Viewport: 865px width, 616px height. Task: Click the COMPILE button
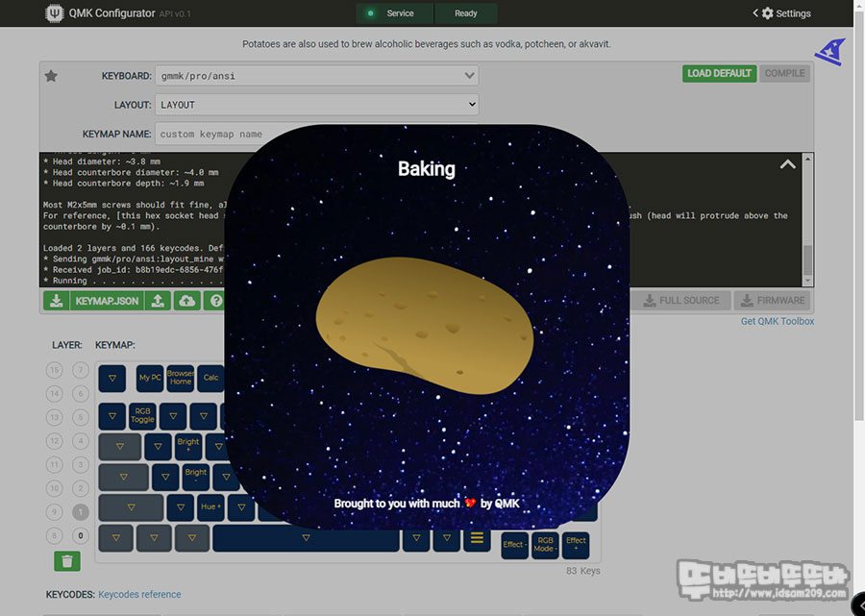click(784, 73)
